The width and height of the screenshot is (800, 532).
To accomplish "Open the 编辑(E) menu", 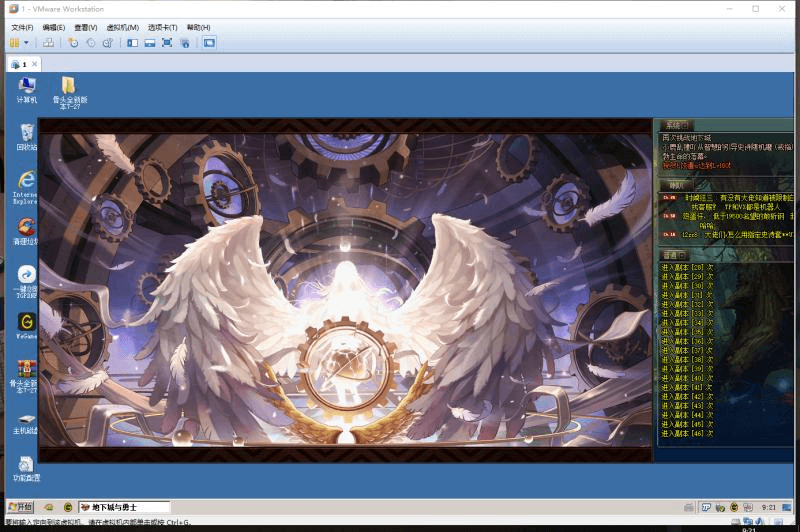I will point(54,28).
